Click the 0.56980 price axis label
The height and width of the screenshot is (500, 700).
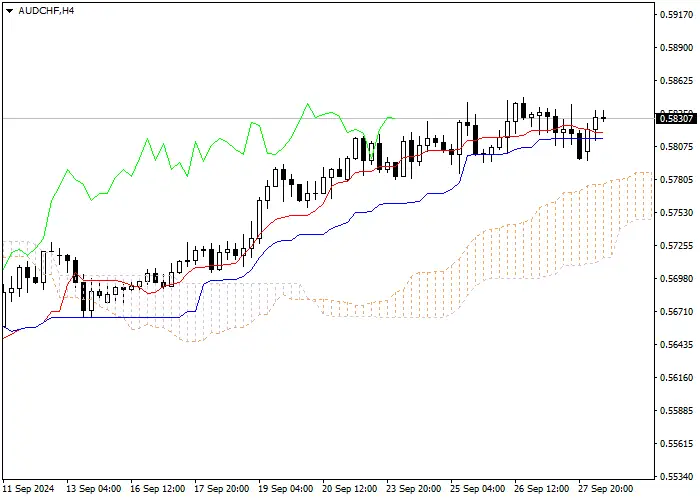point(677,279)
